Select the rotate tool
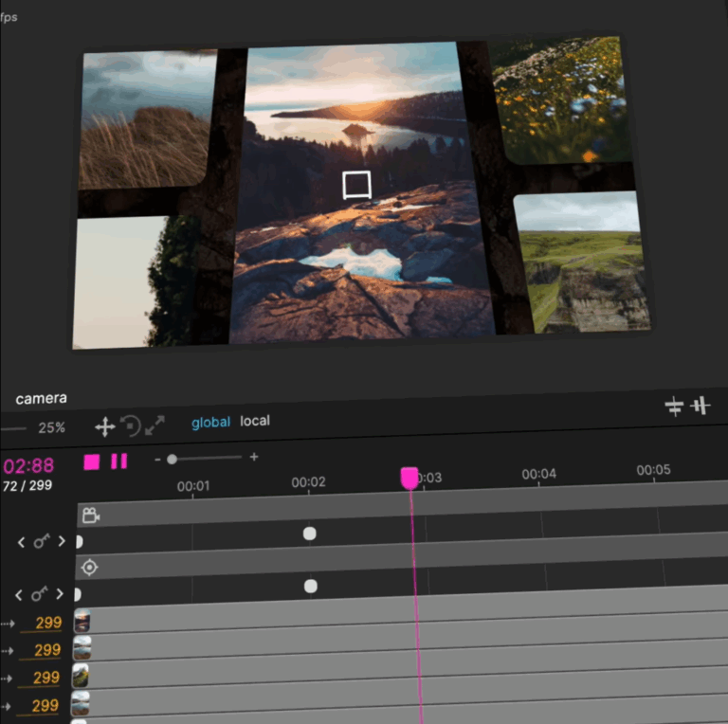 point(131,425)
